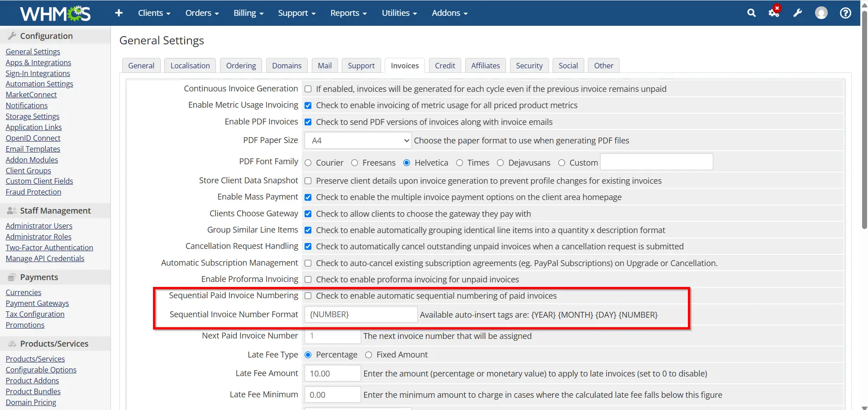
Task: Switch to the Ordering tab
Action: tap(241, 66)
